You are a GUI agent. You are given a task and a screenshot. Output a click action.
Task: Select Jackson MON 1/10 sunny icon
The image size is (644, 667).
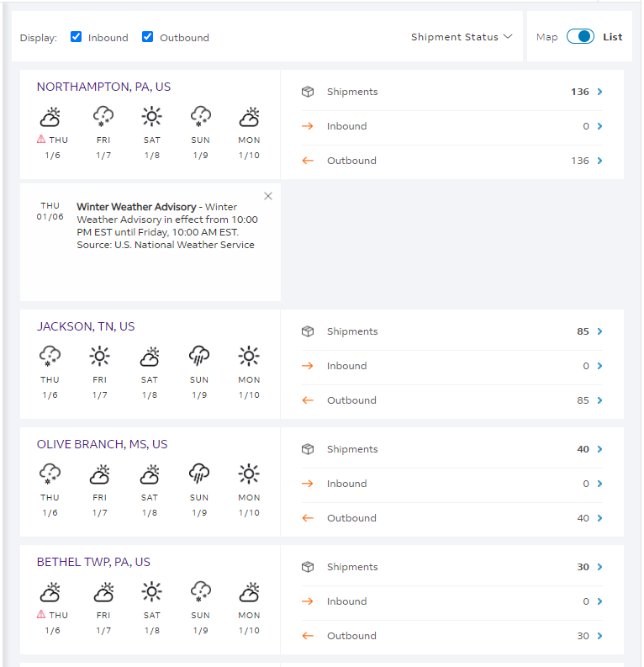click(249, 356)
